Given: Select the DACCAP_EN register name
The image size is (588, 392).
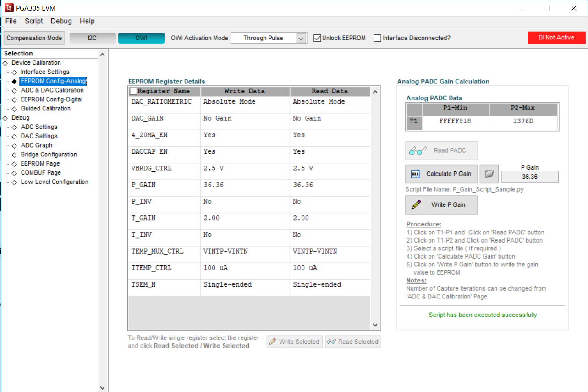Looking at the screenshot, I should [x=149, y=151].
